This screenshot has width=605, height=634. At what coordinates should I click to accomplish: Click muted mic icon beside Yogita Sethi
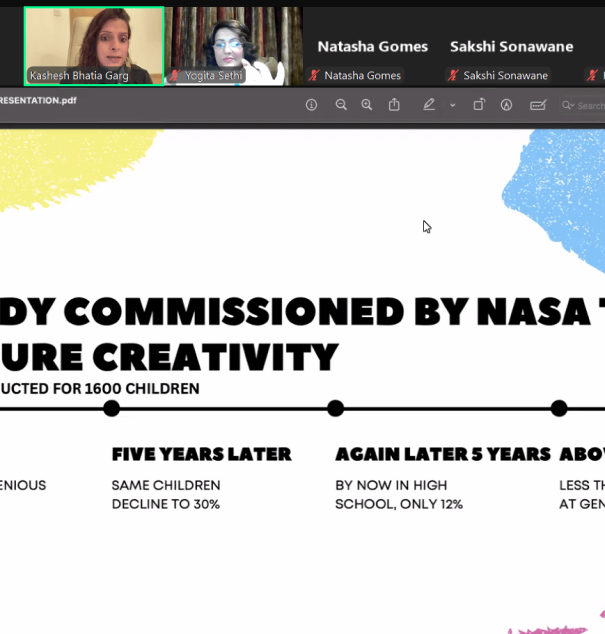(x=176, y=75)
